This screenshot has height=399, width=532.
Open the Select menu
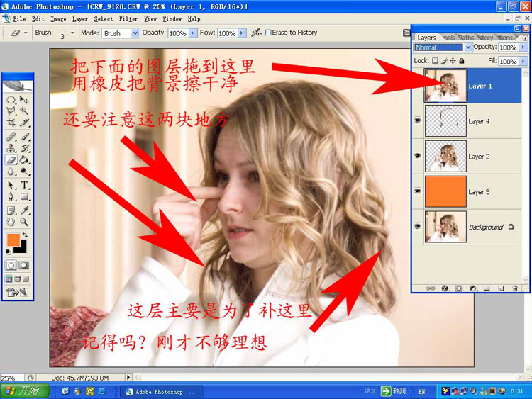(x=104, y=19)
